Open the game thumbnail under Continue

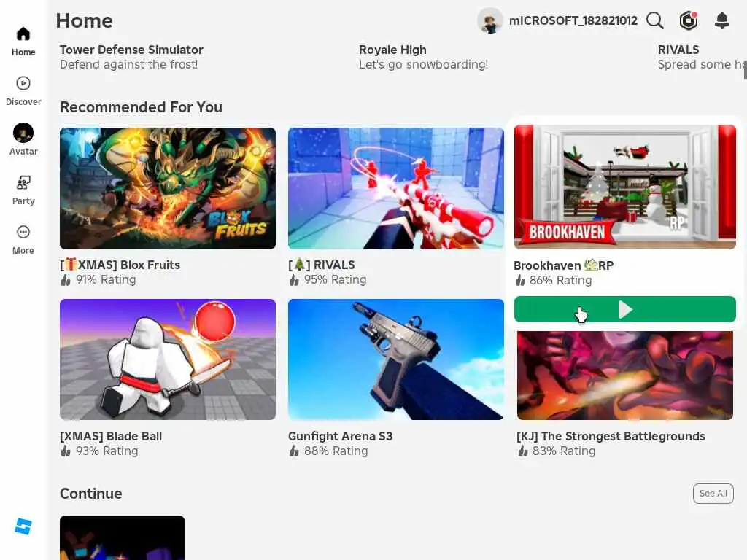[122, 537]
